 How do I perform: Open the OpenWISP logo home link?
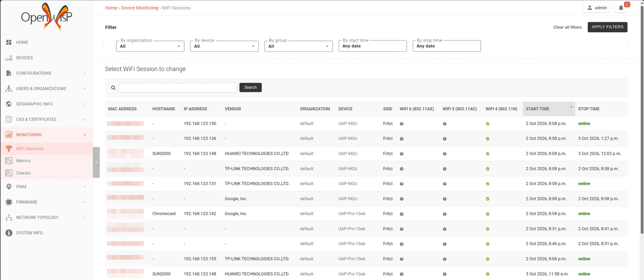click(46, 17)
